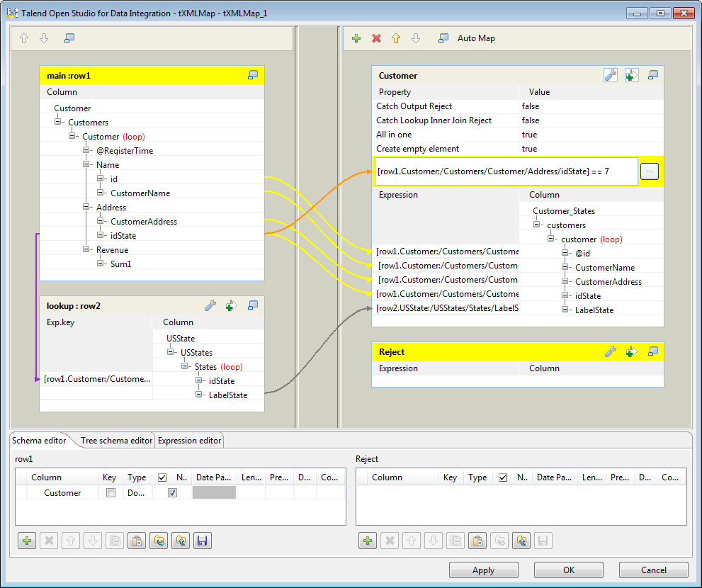Minimize the main:row1 input table
This screenshot has height=588, width=702.
253,75
